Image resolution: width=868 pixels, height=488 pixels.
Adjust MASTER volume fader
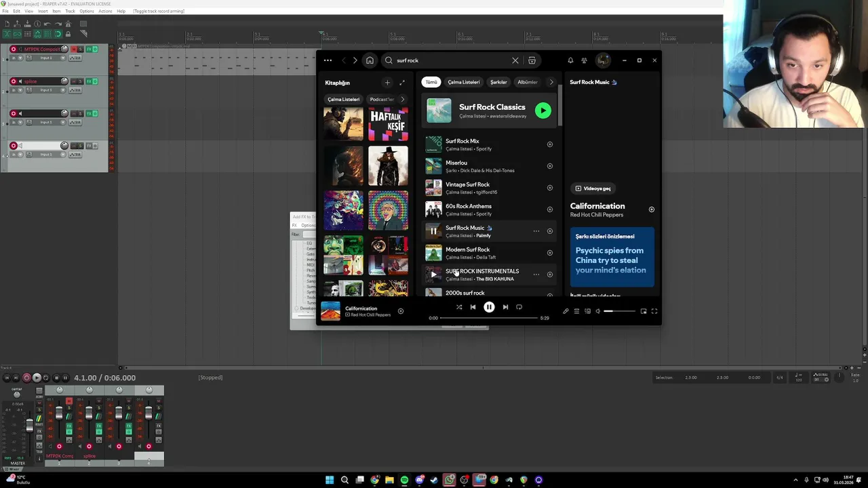pyautogui.click(x=29, y=425)
